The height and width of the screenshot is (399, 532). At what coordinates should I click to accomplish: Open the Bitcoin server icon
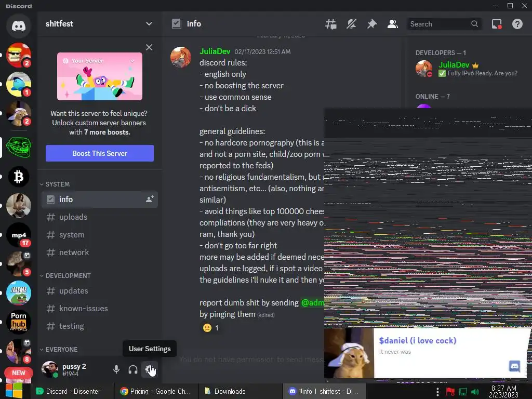click(x=19, y=177)
